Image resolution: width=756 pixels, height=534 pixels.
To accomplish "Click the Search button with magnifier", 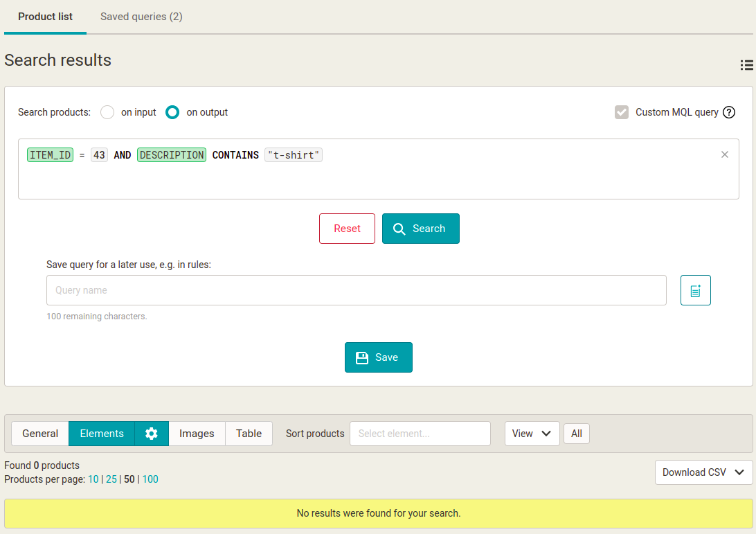I will (x=420, y=229).
